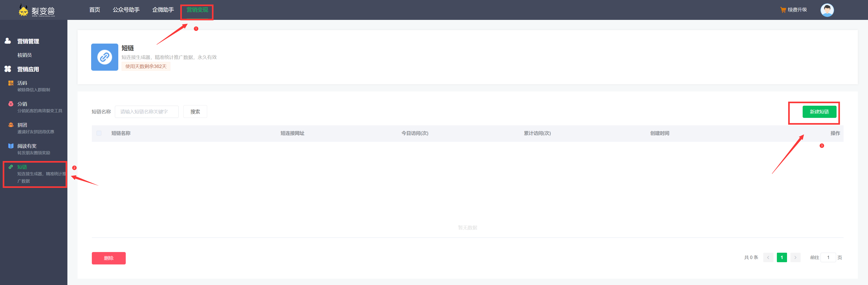Click the shopping cart 续费升级 icon
This screenshot has width=868, height=285.
point(783,10)
